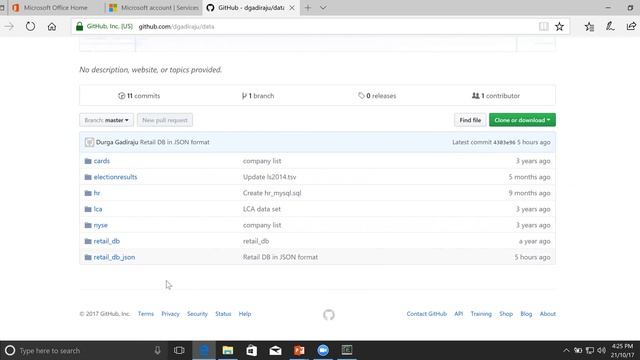
Task: Click the favorites star icon
Action: tap(559, 27)
